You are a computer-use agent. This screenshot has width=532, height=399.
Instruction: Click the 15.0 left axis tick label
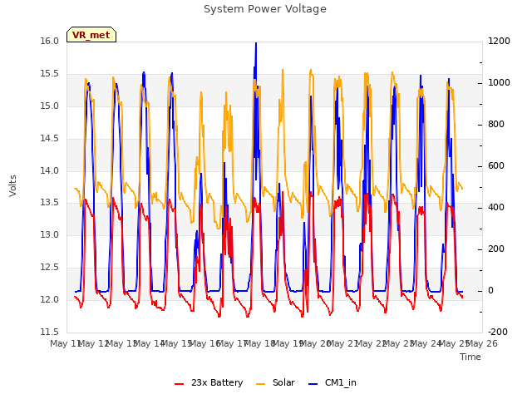point(50,106)
